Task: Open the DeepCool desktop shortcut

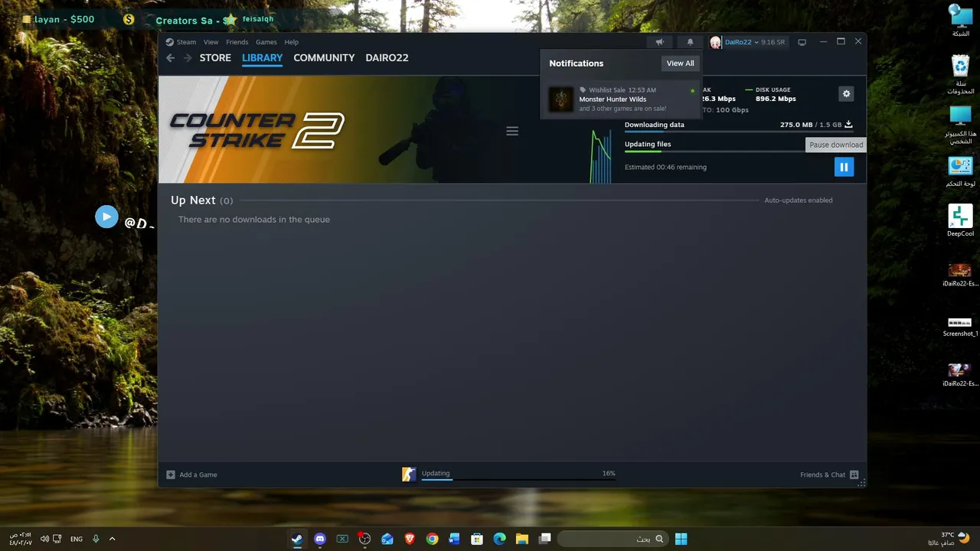Action: click(x=960, y=220)
